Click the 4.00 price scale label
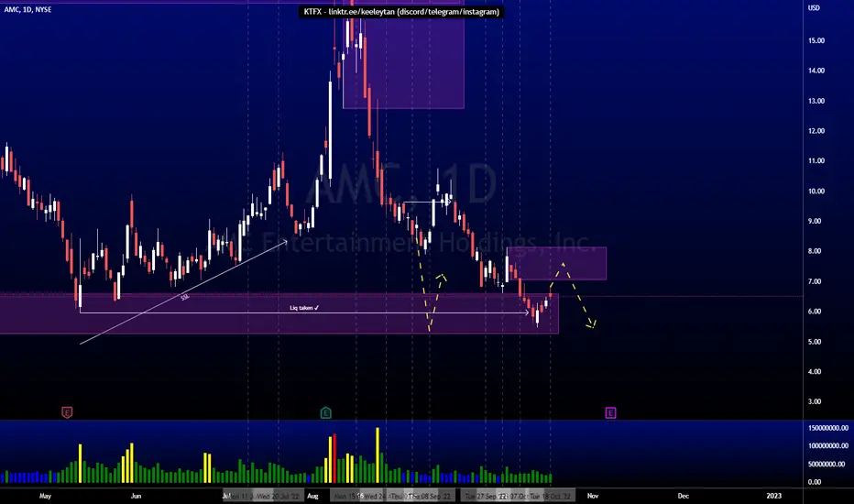Image resolution: width=854 pixels, height=504 pixels. pos(815,372)
